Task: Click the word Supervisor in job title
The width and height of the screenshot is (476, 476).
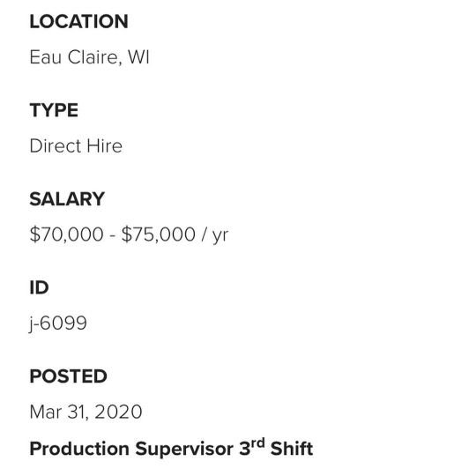Action: (184, 449)
